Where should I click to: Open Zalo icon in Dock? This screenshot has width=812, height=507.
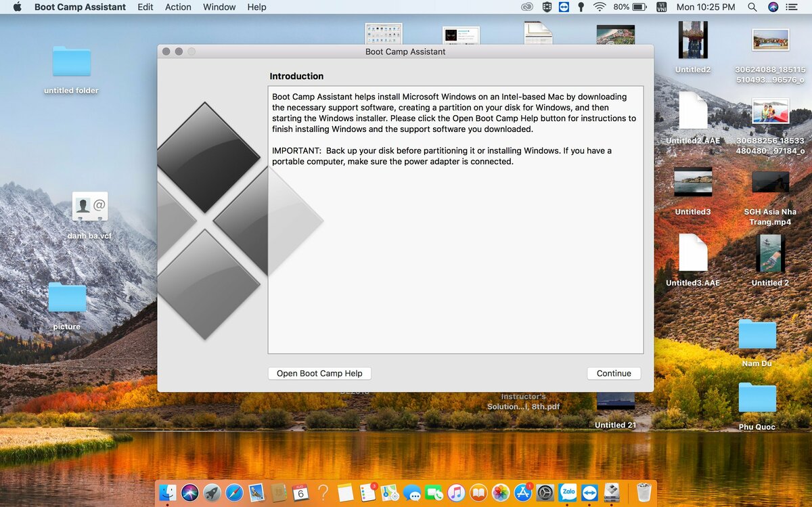[567, 492]
